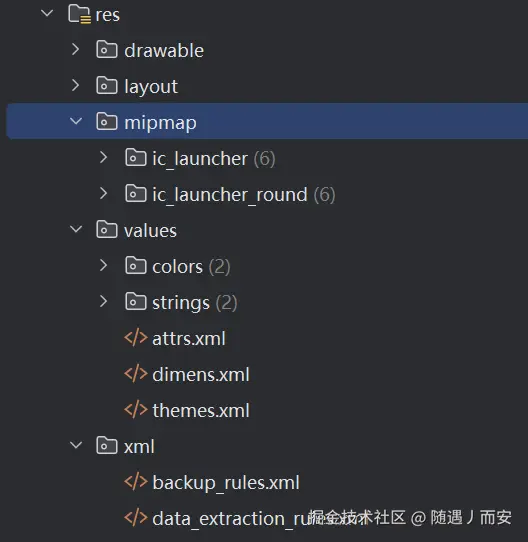528x542 pixels.
Task: Select the ic_launcher_round (6) entry
Action: pyautogui.click(x=244, y=194)
